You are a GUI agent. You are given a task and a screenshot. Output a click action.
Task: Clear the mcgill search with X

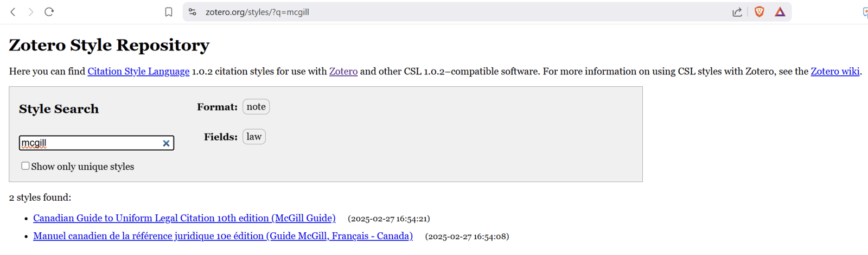click(x=166, y=143)
